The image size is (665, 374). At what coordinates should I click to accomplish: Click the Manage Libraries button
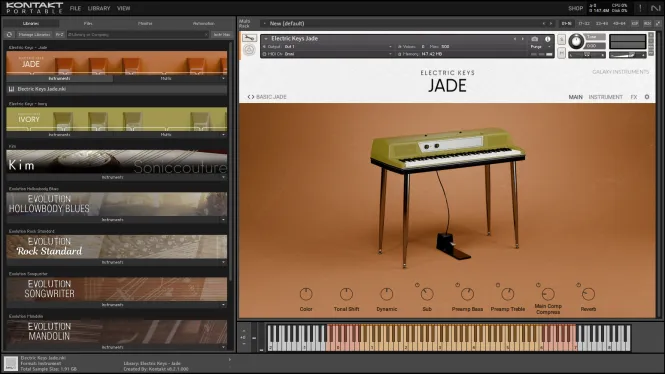[34, 34]
